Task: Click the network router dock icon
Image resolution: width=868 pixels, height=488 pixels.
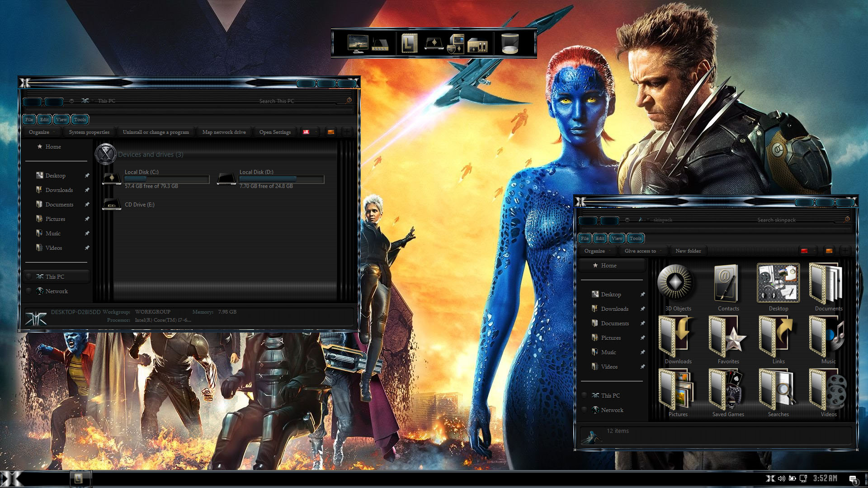Action: pyautogui.click(x=380, y=45)
